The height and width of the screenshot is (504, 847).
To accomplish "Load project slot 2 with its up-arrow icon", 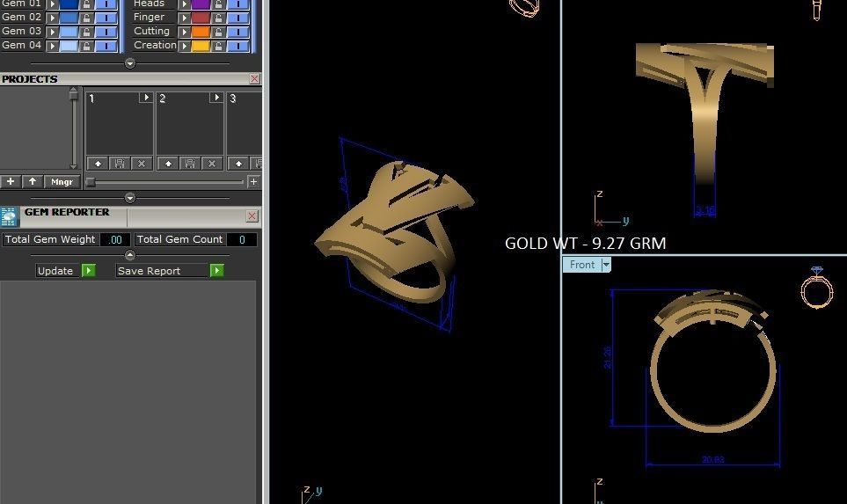I will (x=168, y=163).
